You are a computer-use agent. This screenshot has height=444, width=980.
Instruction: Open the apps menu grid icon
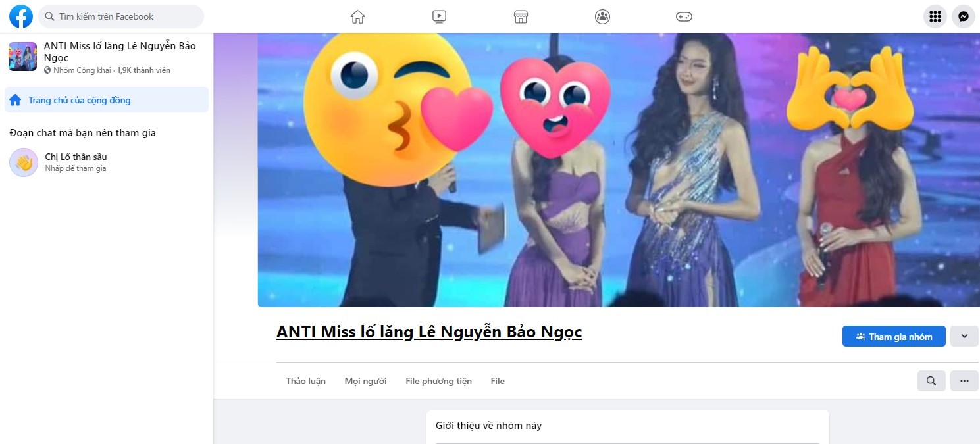935,16
